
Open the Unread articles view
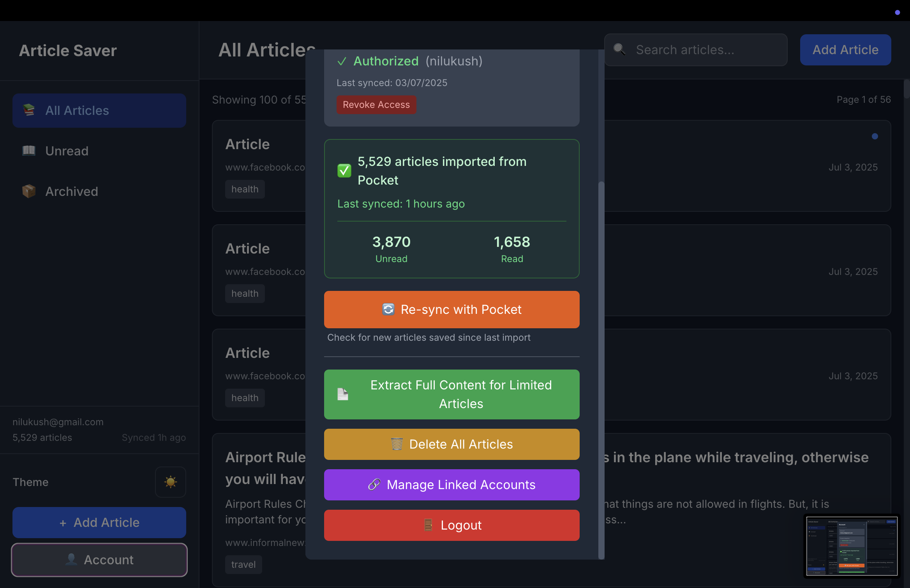tap(99, 151)
